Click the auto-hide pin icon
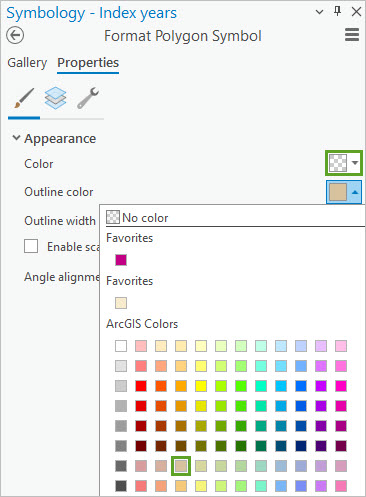The width and height of the screenshot is (366, 497). pyautogui.click(x=337, y=12)
